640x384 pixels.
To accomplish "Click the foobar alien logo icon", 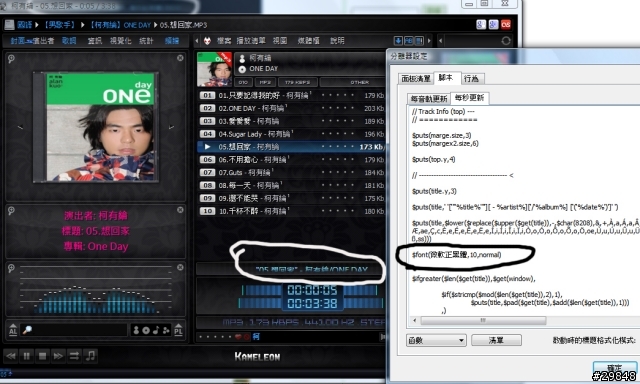I will (x=207, y=41).
